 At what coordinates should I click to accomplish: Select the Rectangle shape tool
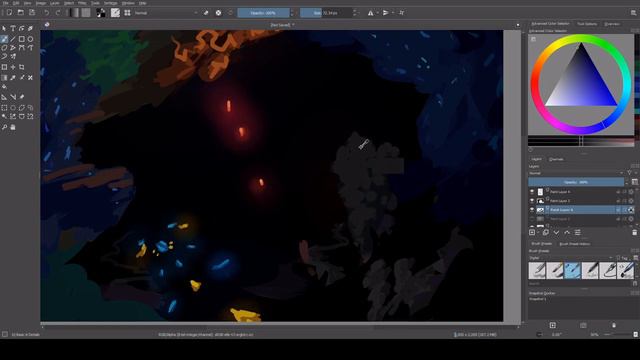pos(22,39)
